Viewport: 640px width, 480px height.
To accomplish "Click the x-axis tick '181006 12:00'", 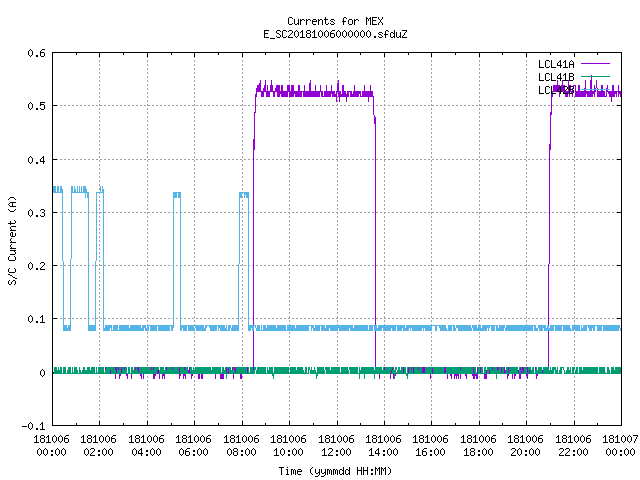I will point(336,446).
